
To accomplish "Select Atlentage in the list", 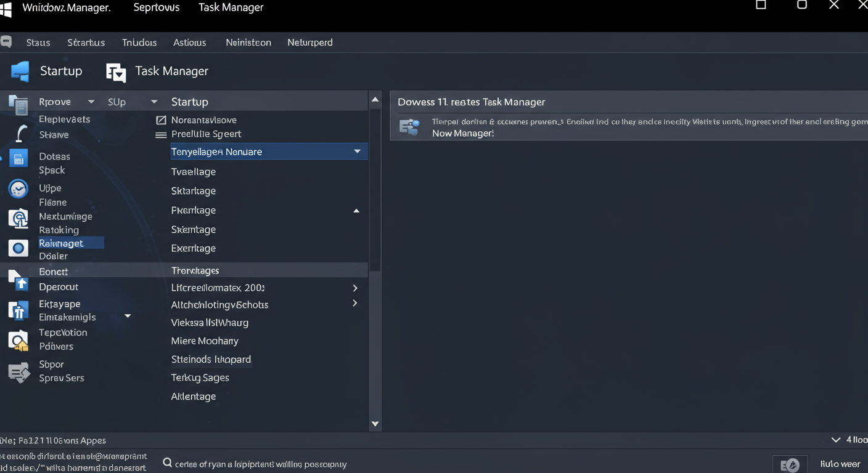I will (194, 397).
